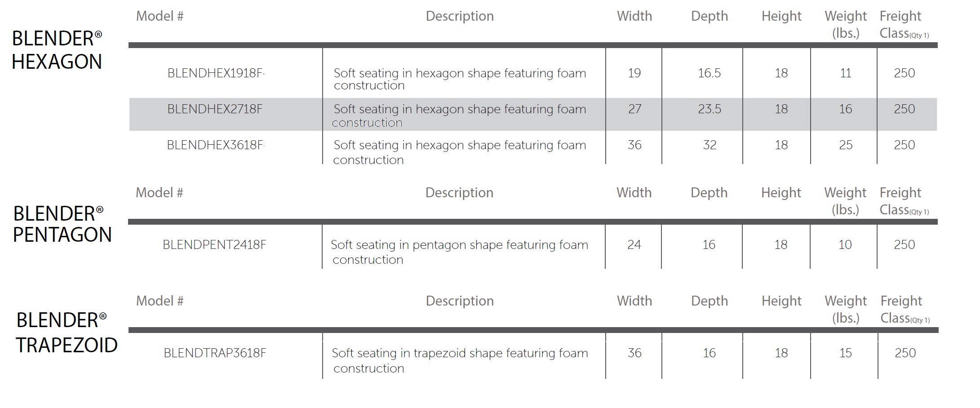Select the highlighted BLENDHEX2718F row
The height and width of the screenshot is (408, 980).
tap(533, 114)
